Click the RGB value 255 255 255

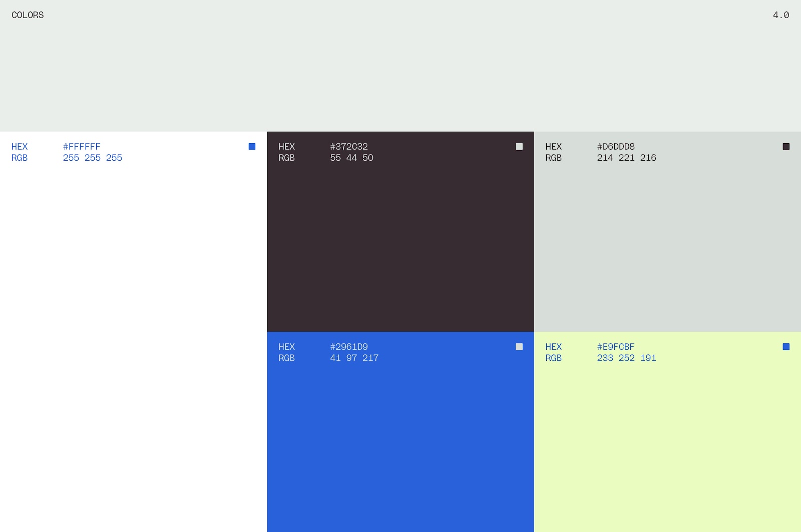93,158
